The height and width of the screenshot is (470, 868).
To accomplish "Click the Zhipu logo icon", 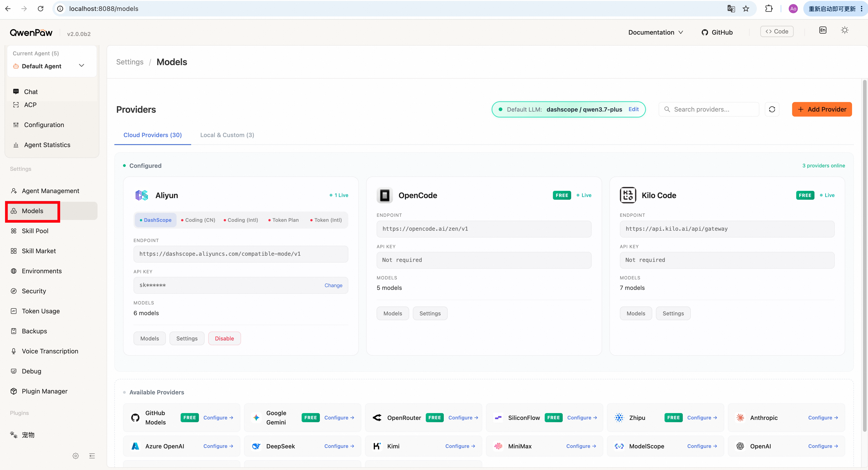I will 619,417.
